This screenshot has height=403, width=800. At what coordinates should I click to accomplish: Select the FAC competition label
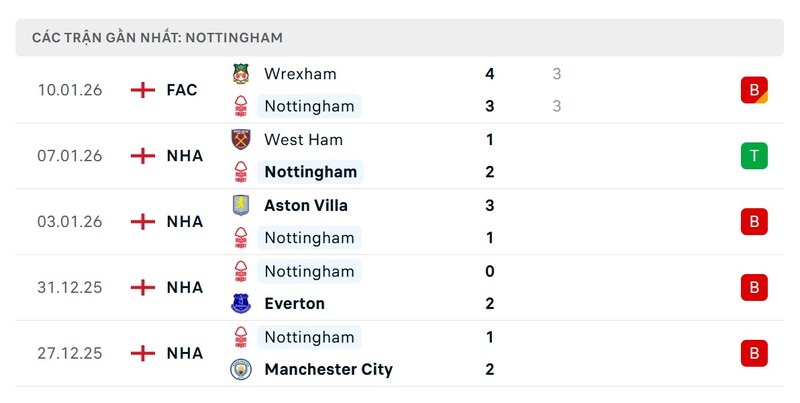[x=182, y=90]
